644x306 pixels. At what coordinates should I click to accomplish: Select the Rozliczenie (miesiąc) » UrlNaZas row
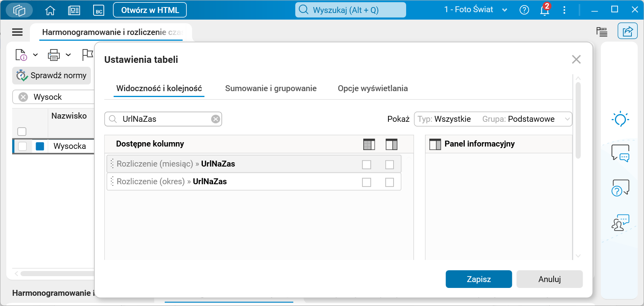[254, 164]
